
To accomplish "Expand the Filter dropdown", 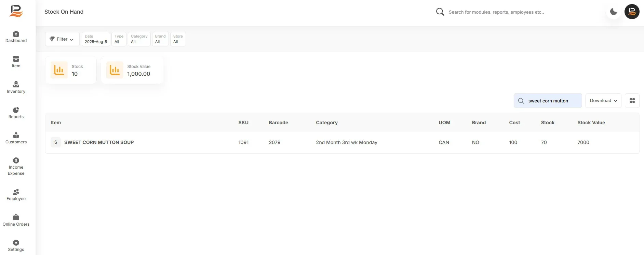I will [62, 39].
